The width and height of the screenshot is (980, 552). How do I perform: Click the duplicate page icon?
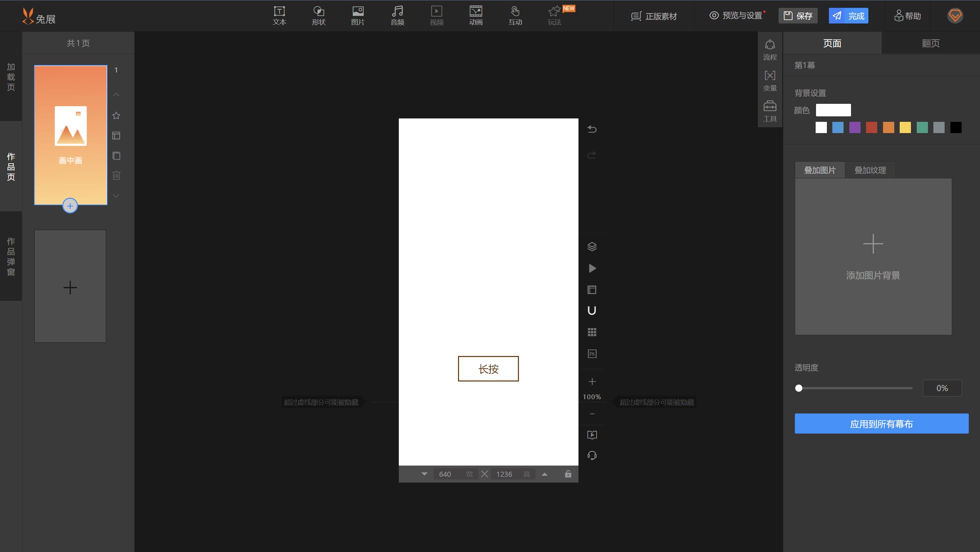(x=116, y=156)
